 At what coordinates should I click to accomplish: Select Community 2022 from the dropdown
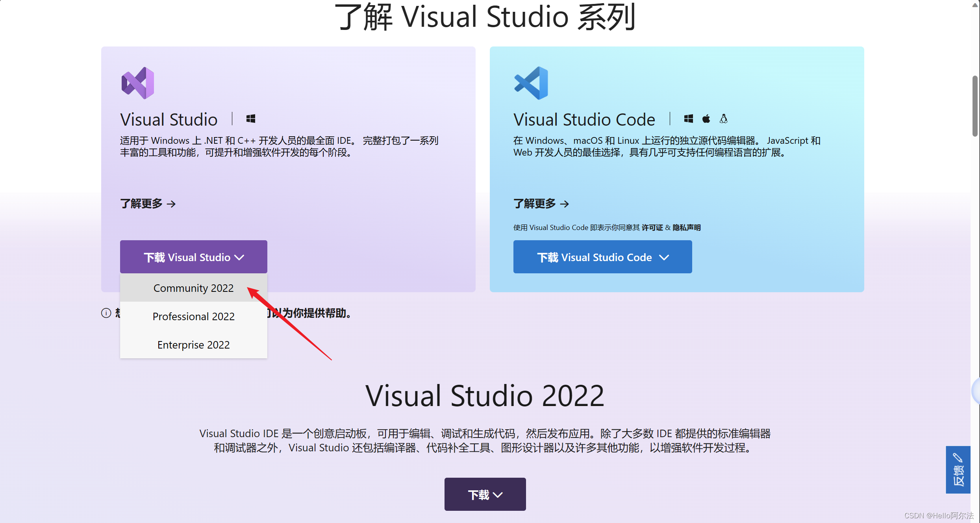[x=193, y=288]
